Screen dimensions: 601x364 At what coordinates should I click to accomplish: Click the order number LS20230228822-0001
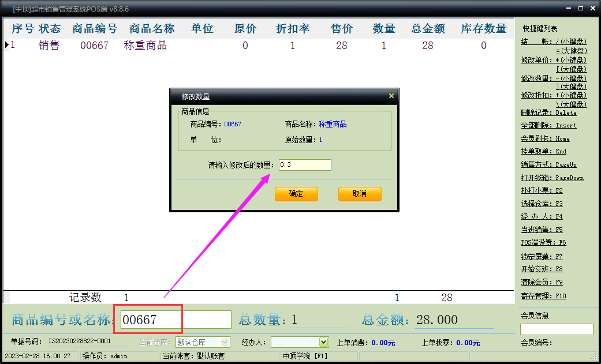(x=80, y=341)
